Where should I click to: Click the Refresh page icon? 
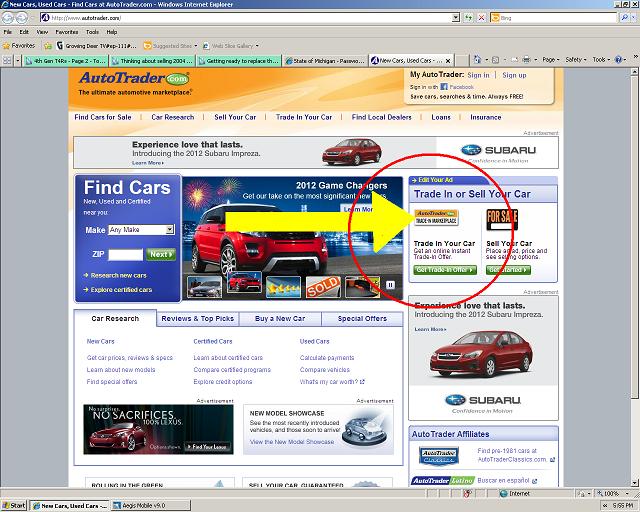pyautogui.click(x=468, y=18)
